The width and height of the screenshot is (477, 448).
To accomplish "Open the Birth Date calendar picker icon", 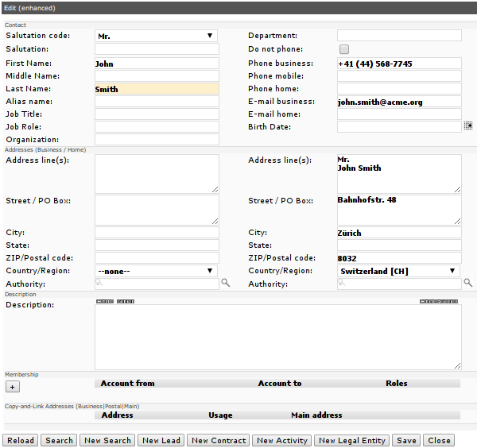I will tap(468, 126).
